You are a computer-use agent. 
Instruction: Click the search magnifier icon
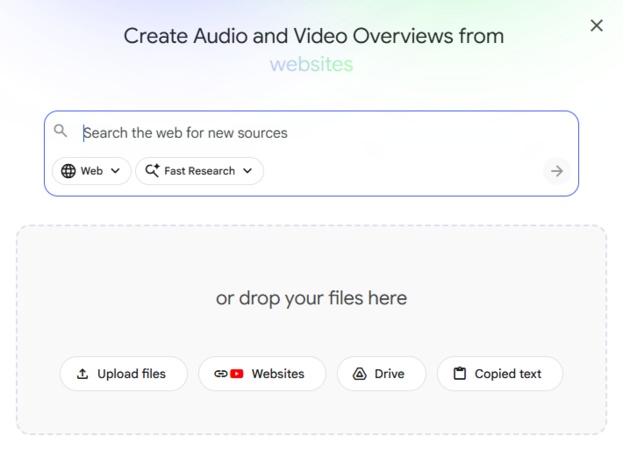[x=60, y=131]
